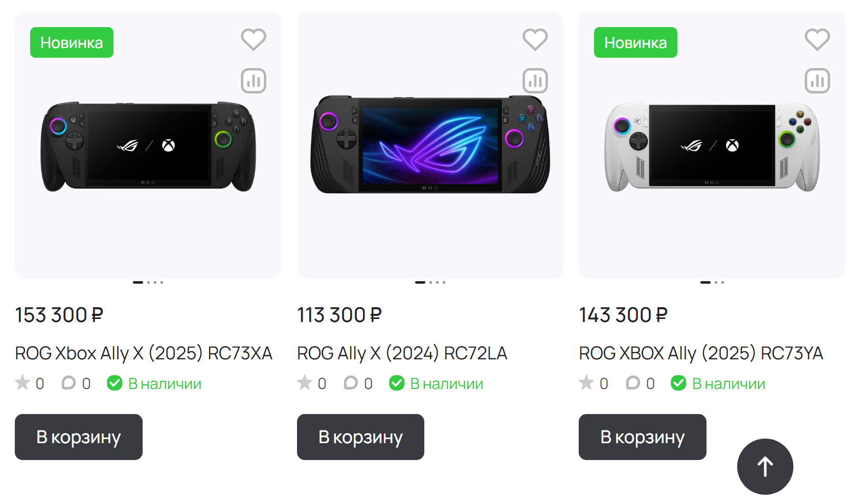The width and height of the screenshot is (866, 504).
Task: Add ROG Xbox Ally X RC73XA to comparison
Action: 254,81
